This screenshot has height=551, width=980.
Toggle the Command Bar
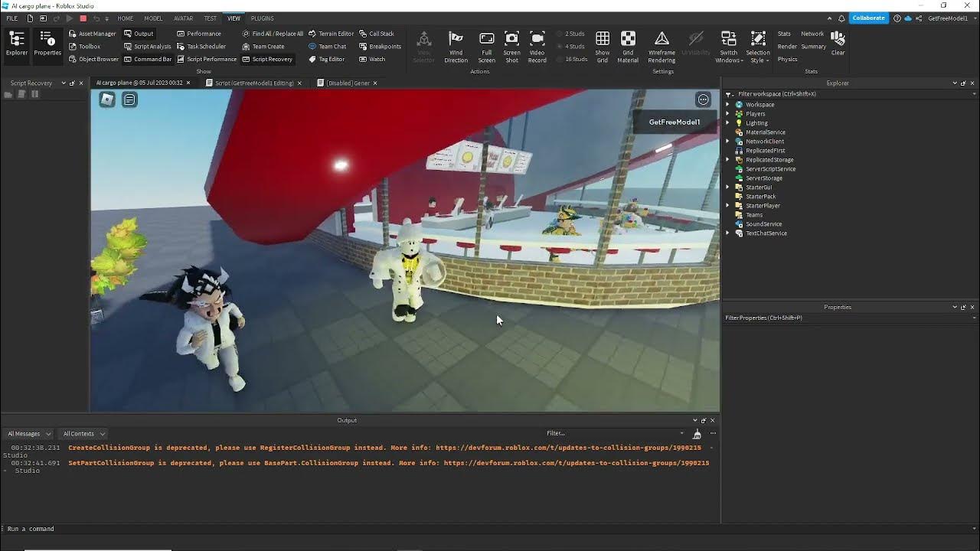point(148,59)
